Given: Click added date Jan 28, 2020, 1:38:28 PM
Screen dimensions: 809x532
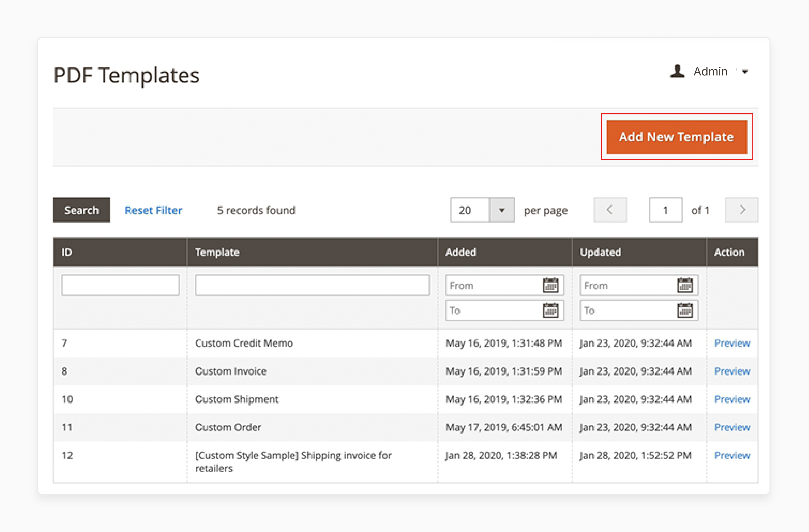Looking at the screenshot, I should pyautogui.click(x=501, y=455).
